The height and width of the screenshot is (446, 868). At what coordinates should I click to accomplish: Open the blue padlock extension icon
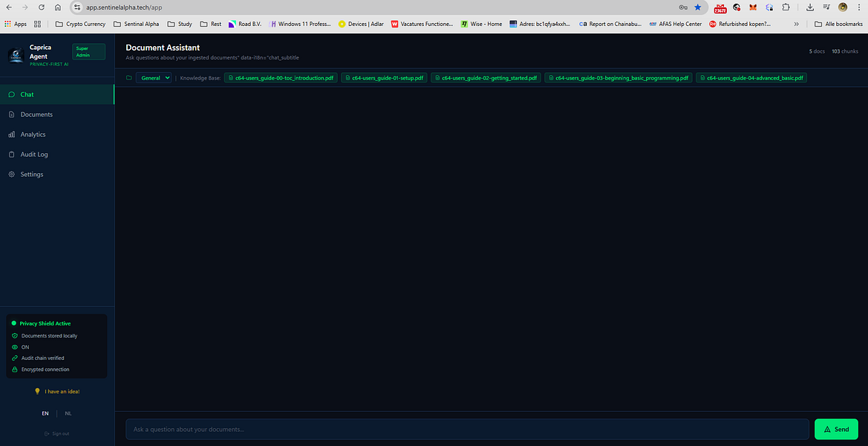[x=769, y=7]
